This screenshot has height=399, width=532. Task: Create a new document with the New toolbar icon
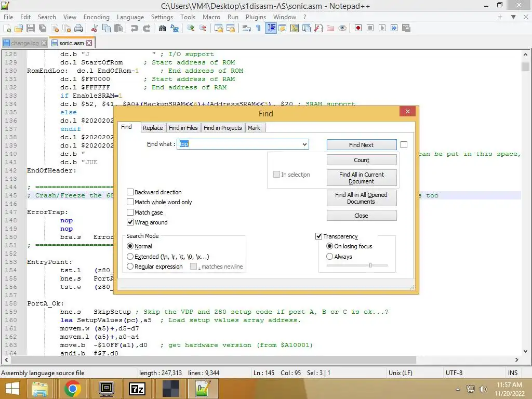[7, 28]
